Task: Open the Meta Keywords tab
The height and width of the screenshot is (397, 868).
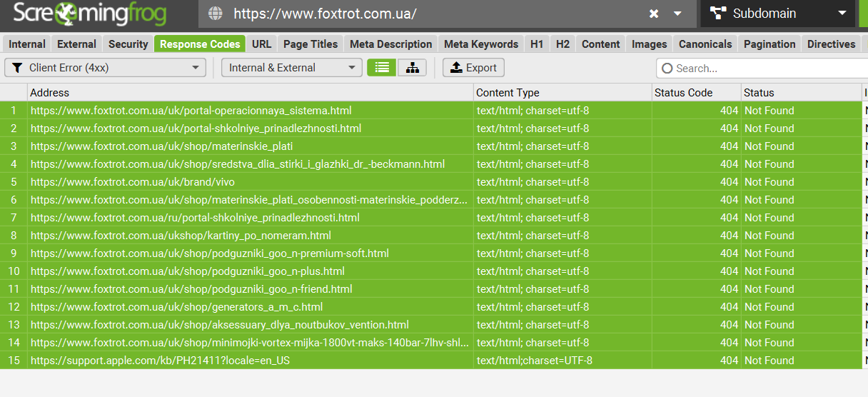Action: (x=481, y=44)
